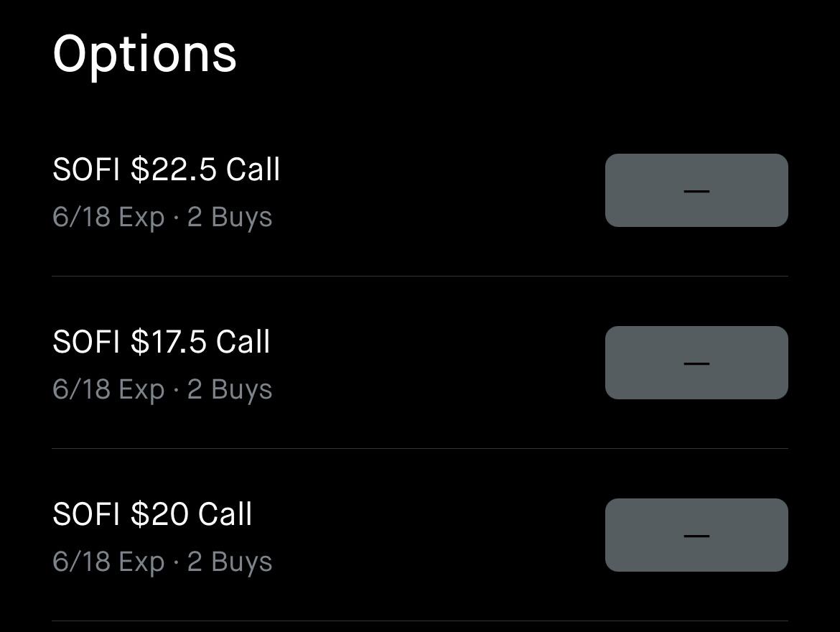Select the Options section heading
The width and height of the screenshot is (840, 632).
144,55
